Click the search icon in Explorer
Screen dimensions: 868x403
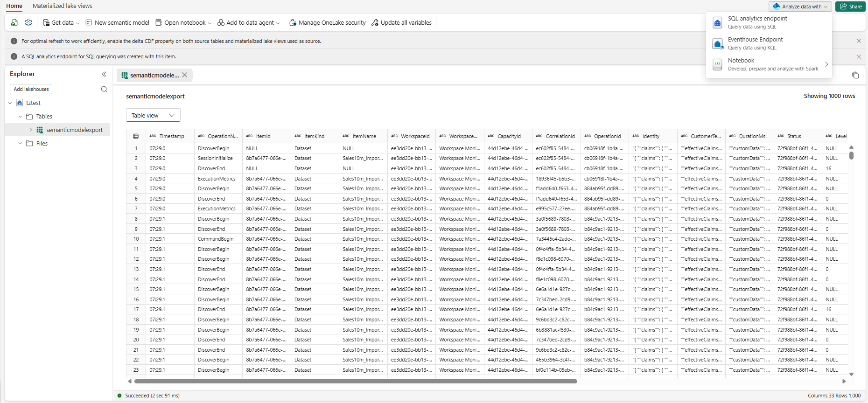pos(104,89)
